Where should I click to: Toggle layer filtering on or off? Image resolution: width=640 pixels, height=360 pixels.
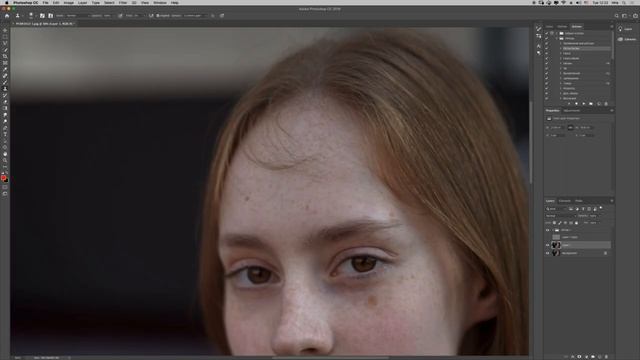(601, 208)
